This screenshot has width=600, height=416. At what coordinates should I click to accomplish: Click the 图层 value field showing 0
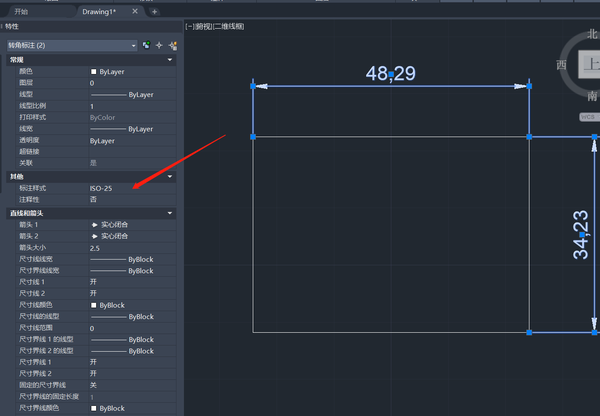coord(132,83)
